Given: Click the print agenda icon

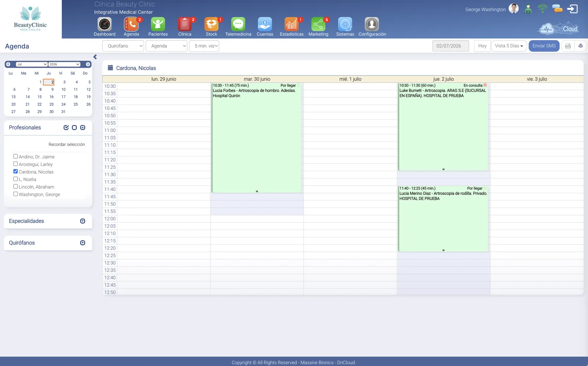Looking at the screenshot, I should pyautogui.click(x=581, y=46).
